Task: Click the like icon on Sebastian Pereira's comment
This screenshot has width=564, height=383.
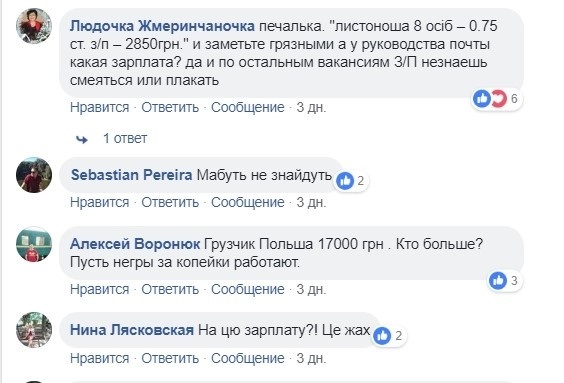Action: 345,181
